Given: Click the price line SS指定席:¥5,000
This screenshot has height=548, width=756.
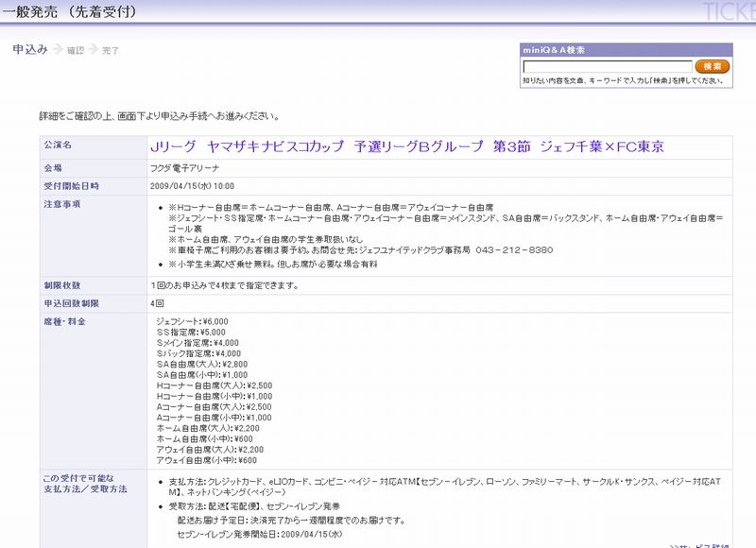Looking at the screenshot, I should click(x=191, y=333).
